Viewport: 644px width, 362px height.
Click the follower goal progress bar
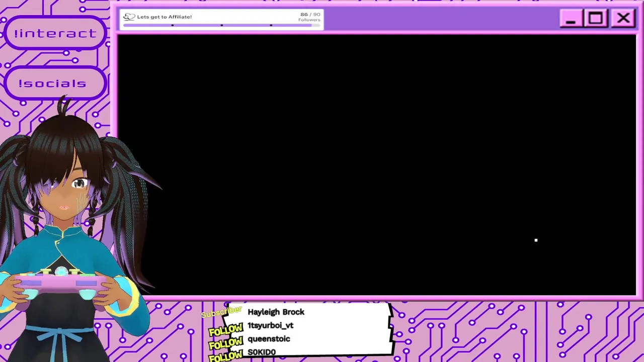[x=222, y=25]
